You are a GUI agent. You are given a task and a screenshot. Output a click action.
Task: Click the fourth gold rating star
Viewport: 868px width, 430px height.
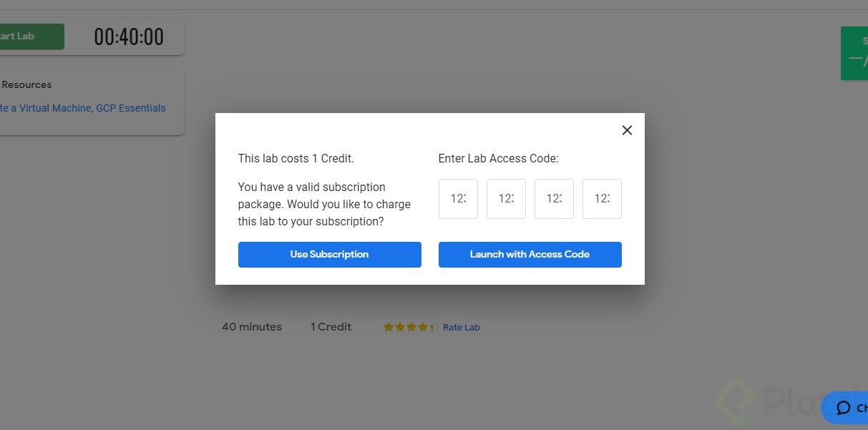(x=422, y=327)
